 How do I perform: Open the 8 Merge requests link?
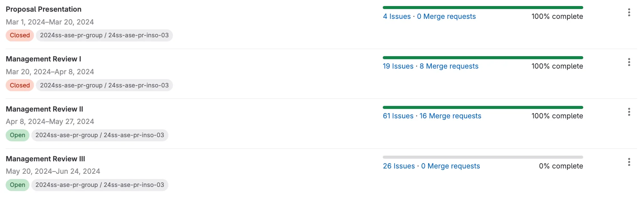point(449,66)
